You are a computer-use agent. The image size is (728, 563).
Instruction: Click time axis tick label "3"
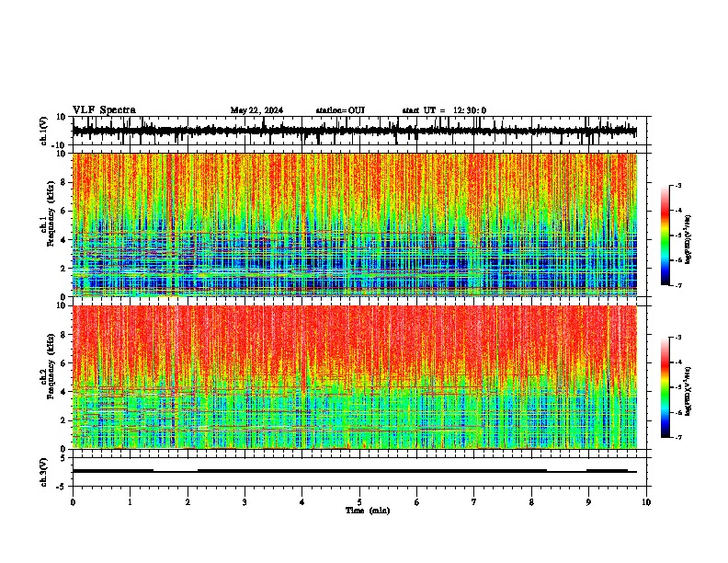[245, 502]
